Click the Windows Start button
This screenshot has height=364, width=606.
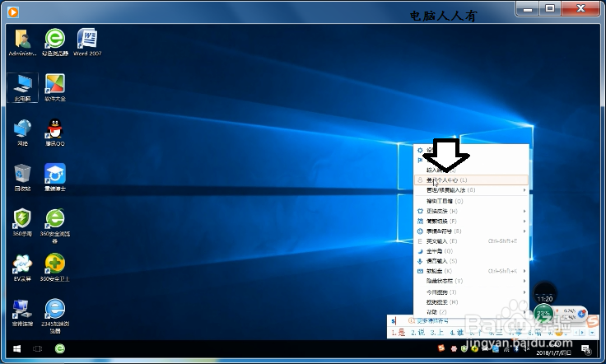17,349
